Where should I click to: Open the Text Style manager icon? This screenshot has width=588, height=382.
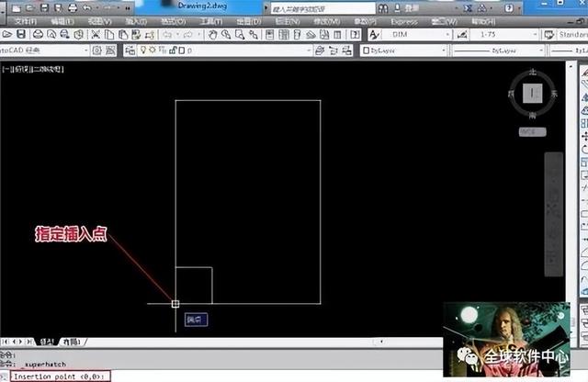point(374,35)
